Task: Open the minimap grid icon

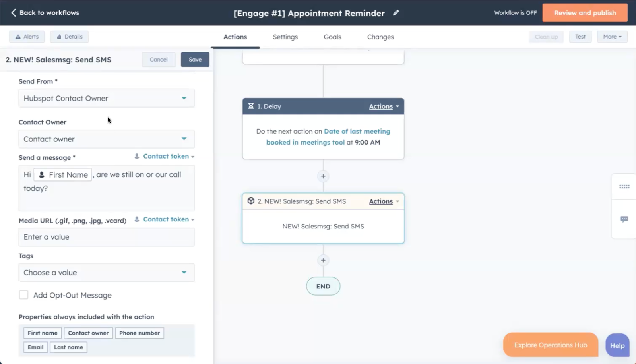Action: pos(624,186)
